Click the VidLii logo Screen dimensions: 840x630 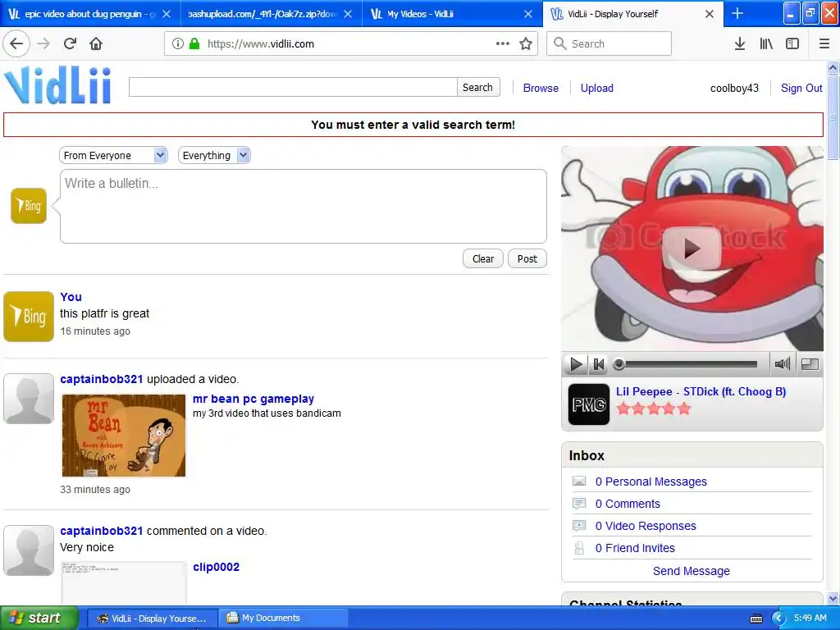[x=58, y=84]
